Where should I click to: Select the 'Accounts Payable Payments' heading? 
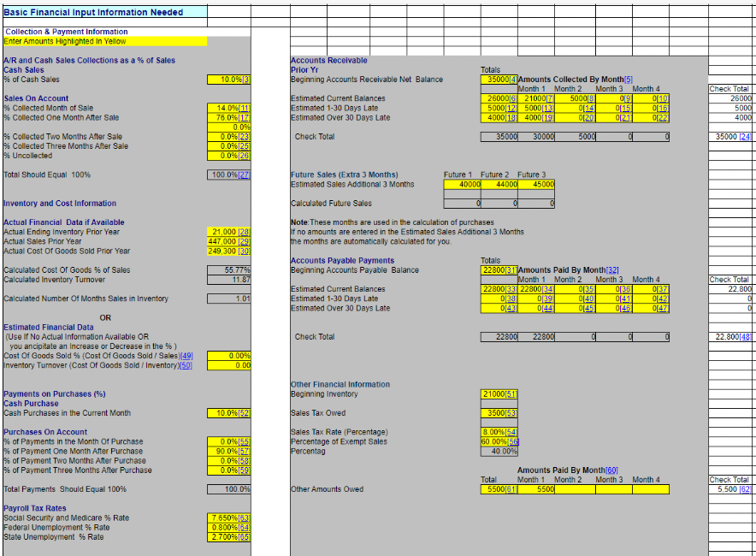pos(342,261)
